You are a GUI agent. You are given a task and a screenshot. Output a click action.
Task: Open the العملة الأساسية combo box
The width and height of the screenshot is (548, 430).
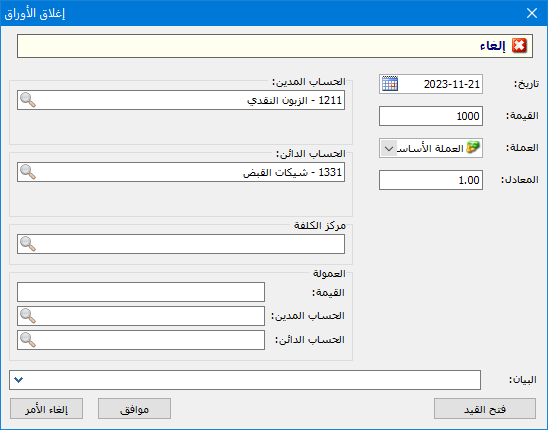431,148
